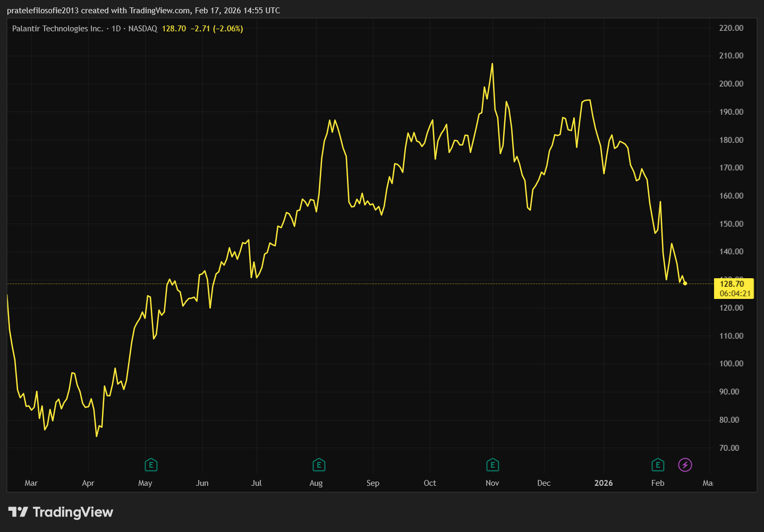Click the 06:04:21 bar countdown timer
The height and width of the screenshot is (532, 764).
point(735,294)
